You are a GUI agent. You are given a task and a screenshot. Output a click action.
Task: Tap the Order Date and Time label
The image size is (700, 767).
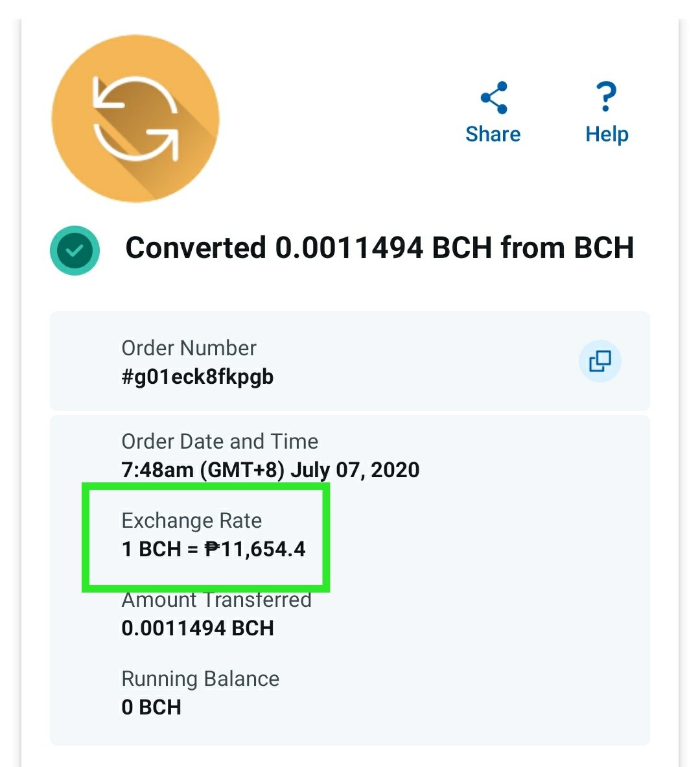(220, 442)
